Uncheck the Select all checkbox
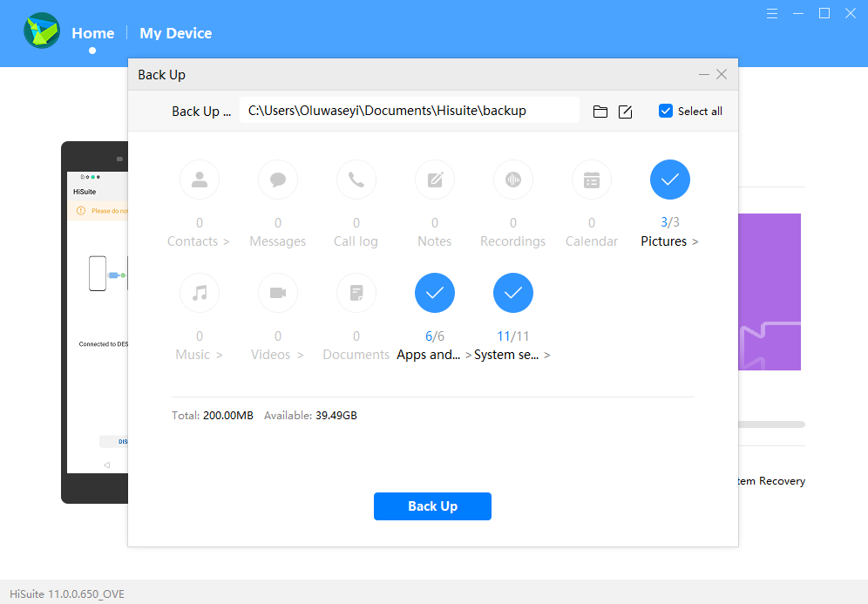The image size is (868, 604). tap(665, 111)
